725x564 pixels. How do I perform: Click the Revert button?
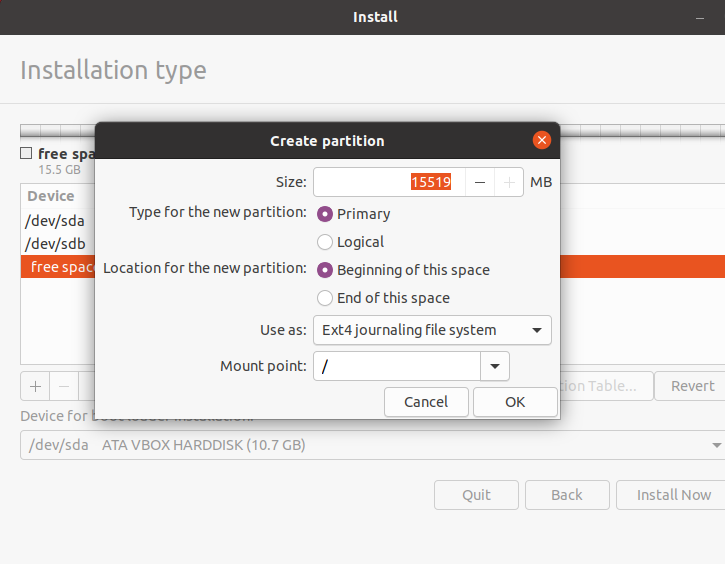click(x=692, y=386)
